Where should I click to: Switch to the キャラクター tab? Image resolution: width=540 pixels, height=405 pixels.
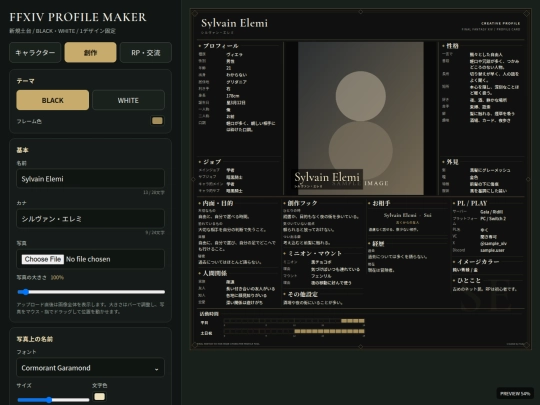(35, 53)
